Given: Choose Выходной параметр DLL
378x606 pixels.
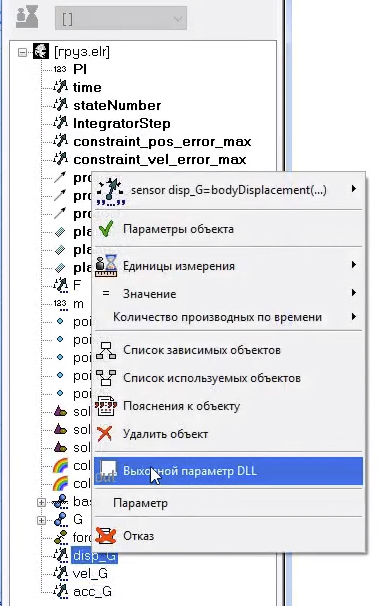Looking at the screenshot, I should point(228,471).
